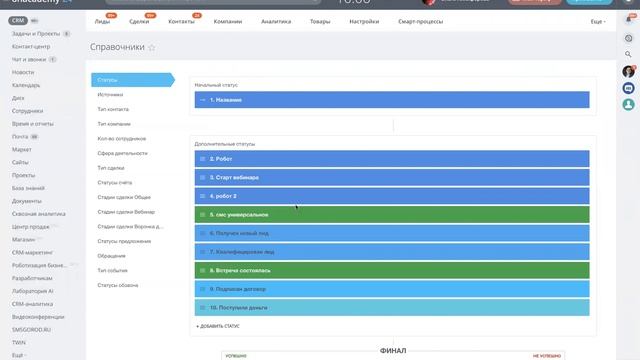Open Маркет in sidebar
640x360 pixels.
[22, 149]
